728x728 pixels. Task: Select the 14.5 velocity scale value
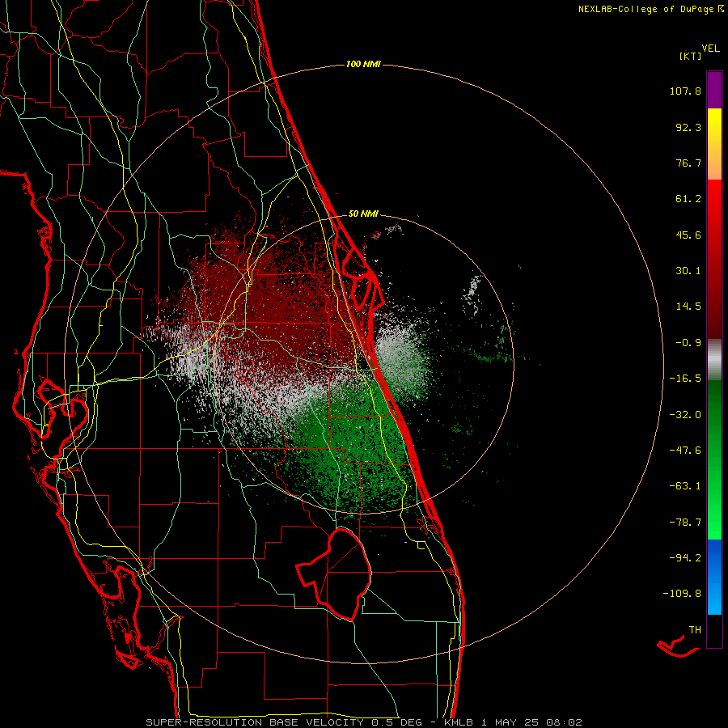[688, 307]
